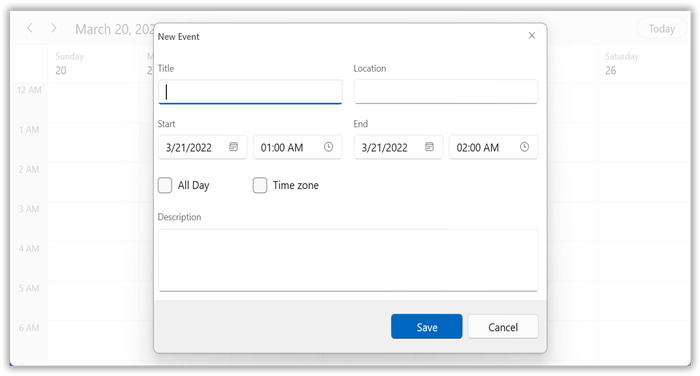Image resolution: width=700 pixels, height=376 pixels.
Task: Enable the All Day checkbox
Action: (165, 185)
